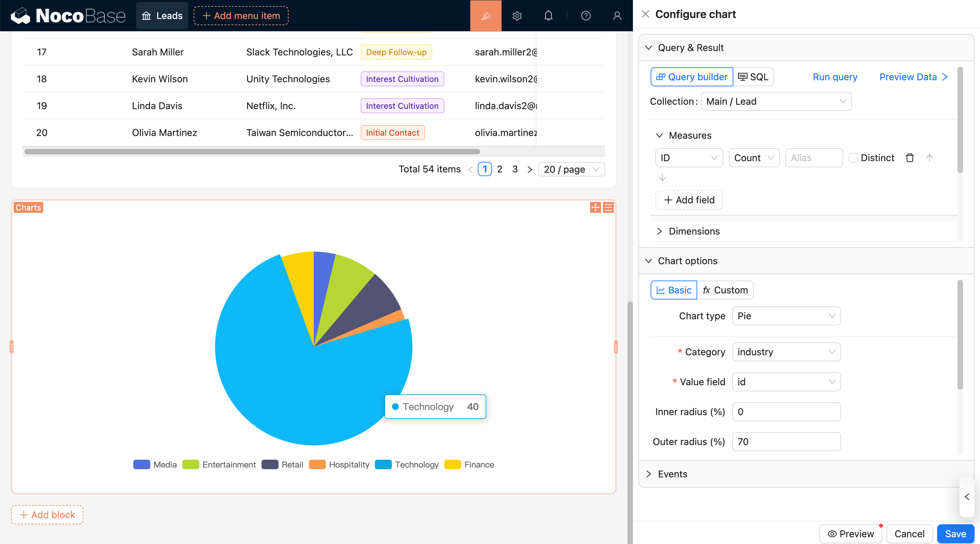Switch to the SQL tab
Viewport: 980px width, 544px height.
coord(753,77)
